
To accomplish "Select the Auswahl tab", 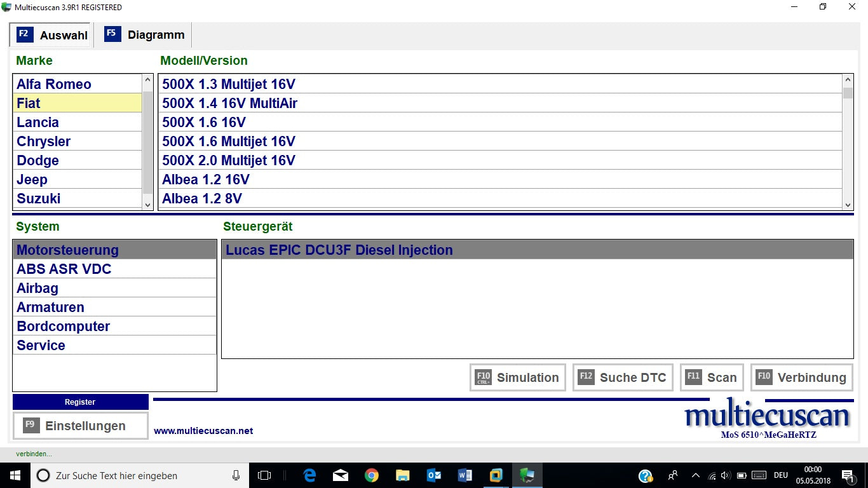I will click(52, 35).
